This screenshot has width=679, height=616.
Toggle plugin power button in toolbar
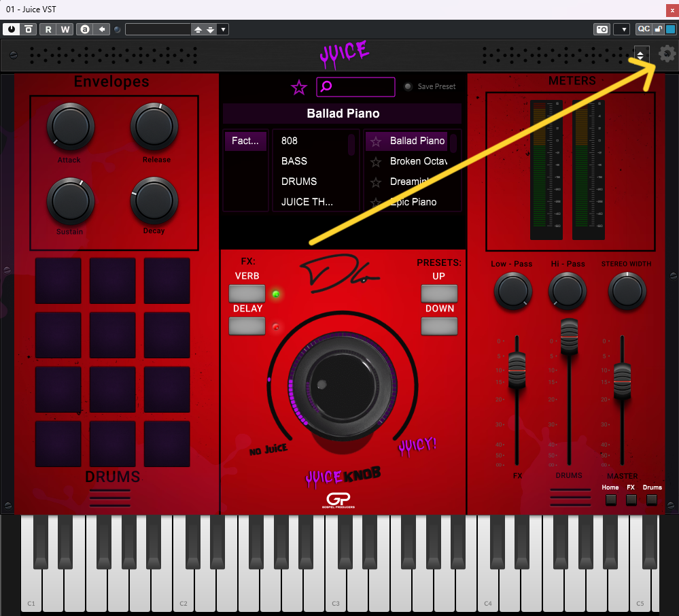(x=12, y=29)
